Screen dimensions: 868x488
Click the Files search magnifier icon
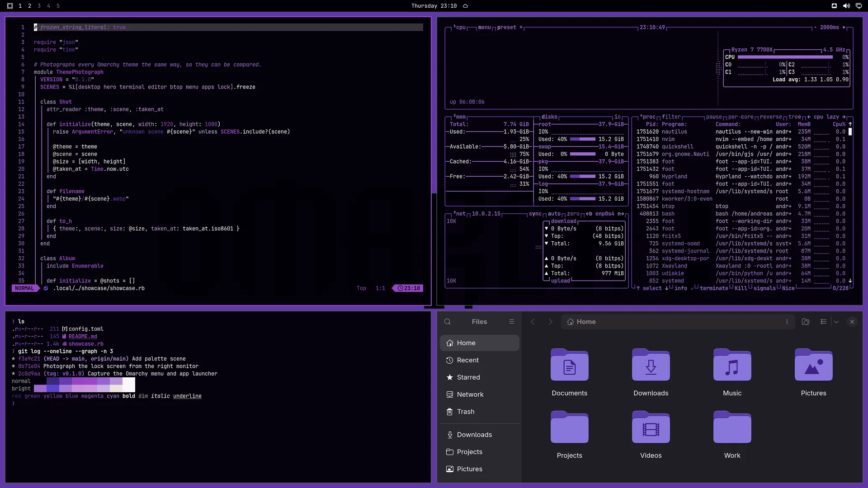coord(448,322)
